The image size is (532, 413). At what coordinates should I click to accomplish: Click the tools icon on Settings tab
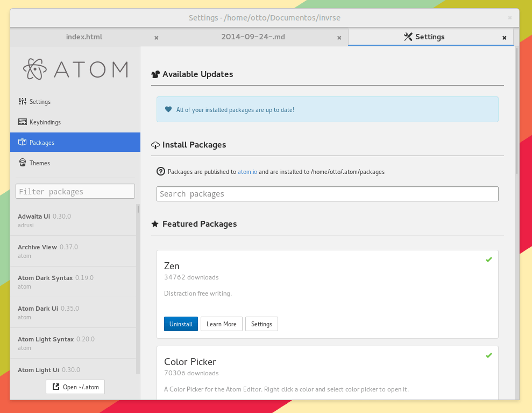408,37
